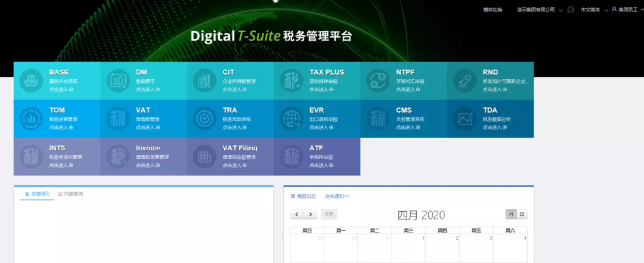Viewport: 644px width, 263px height.
Task: Click the 税务风险系统 text under TRA
Action: click(x=237, y=120)
